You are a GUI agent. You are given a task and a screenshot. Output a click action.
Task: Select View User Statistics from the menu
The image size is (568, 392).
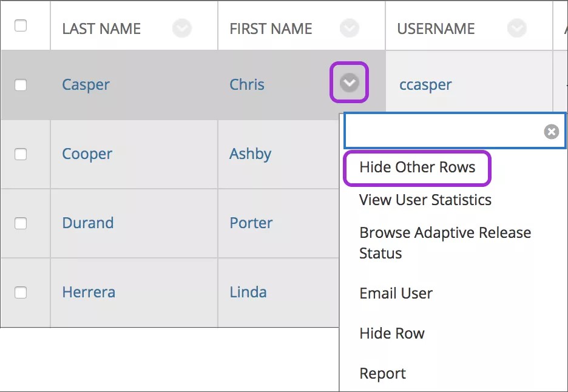(425, 200)
